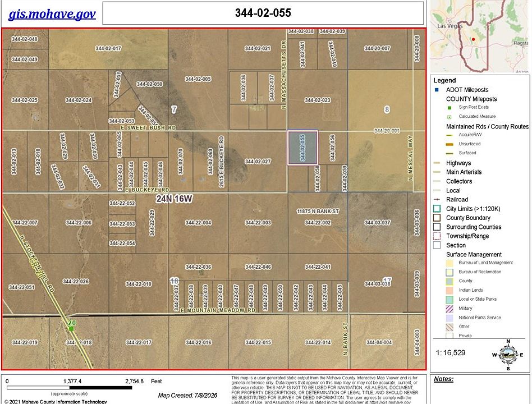Click the Highways legend line symbol
The width and height of the screenshot is (532, 404).
coord(437,163)
